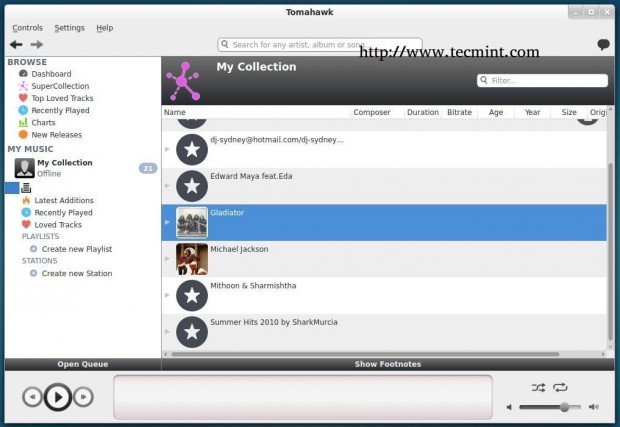The image size is (620, 427).
Task: Open the chat bubble icon
Action: (603, 45)
